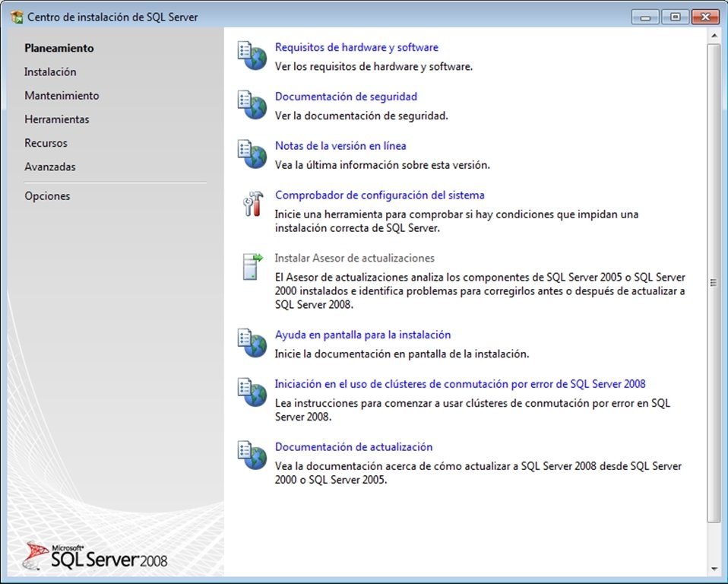Open the Opciones section
This screenshot has height=584, width=728.
coord(47,195)
